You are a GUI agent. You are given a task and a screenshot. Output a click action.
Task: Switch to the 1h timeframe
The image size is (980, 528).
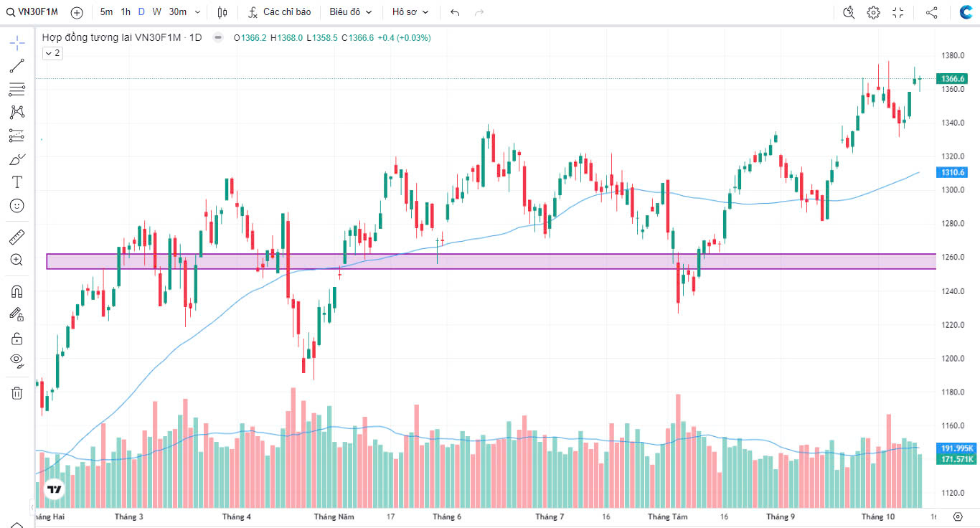coord(126,12)
